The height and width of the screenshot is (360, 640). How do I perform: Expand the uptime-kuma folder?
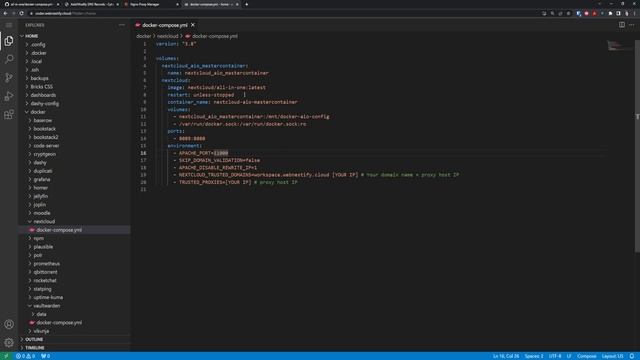(x=75, y=298)
